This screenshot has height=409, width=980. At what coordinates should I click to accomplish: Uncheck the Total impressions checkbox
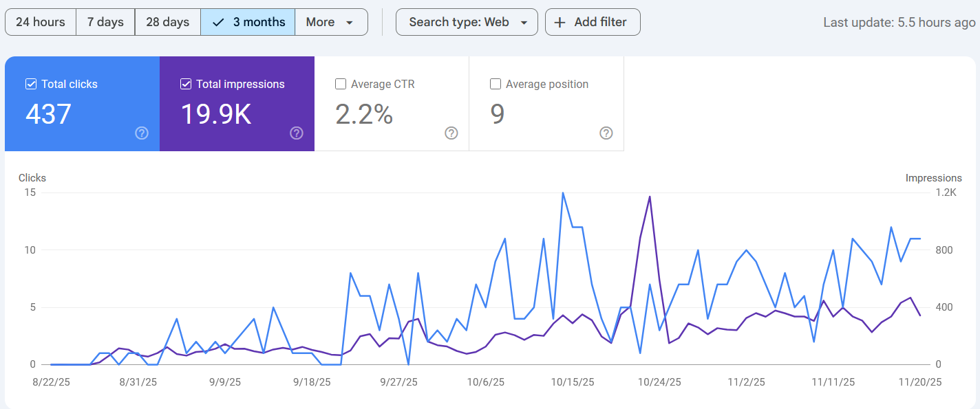tap(186, 83)
